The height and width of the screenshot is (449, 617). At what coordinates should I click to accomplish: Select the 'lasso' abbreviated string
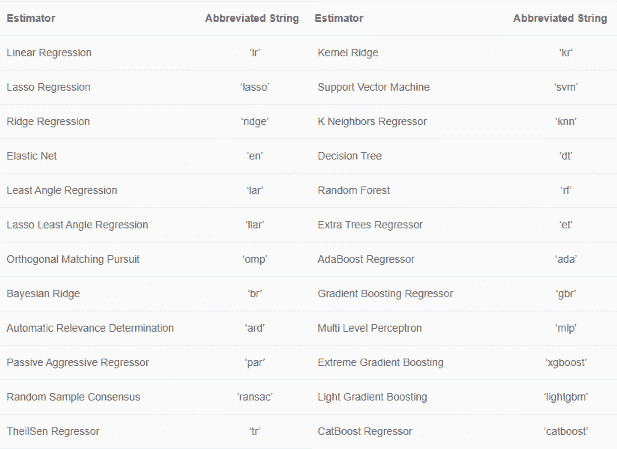(254, 87)
